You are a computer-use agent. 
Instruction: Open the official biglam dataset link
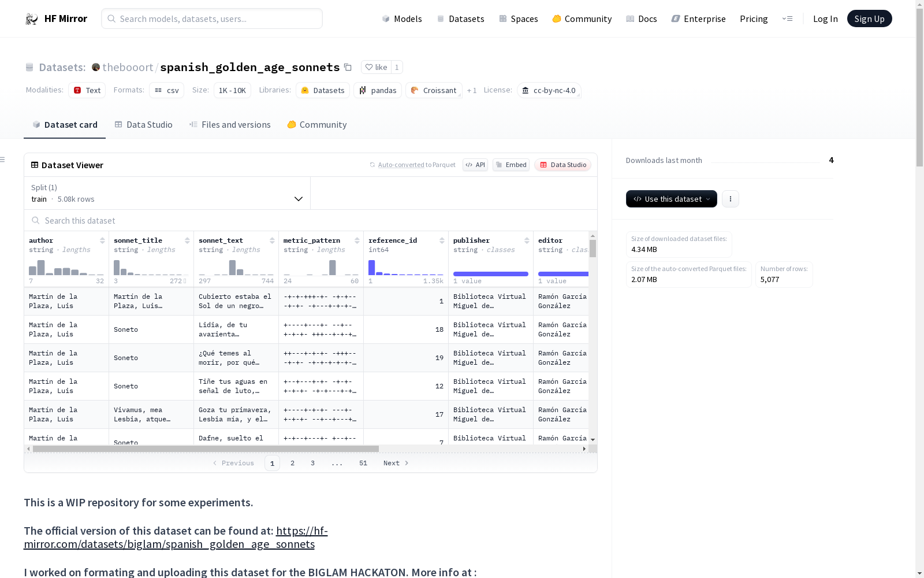pyautogui.click(x=176, y=538)
